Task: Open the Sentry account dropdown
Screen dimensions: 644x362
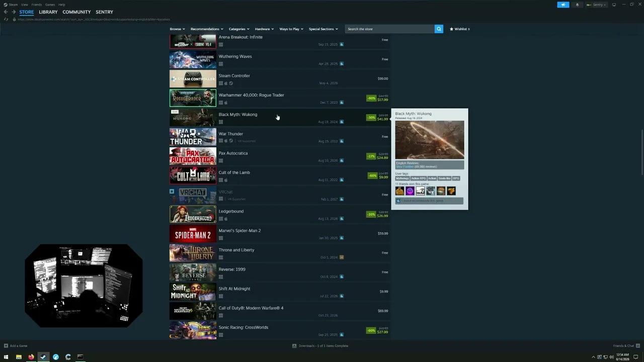Action: pos(596,5)
